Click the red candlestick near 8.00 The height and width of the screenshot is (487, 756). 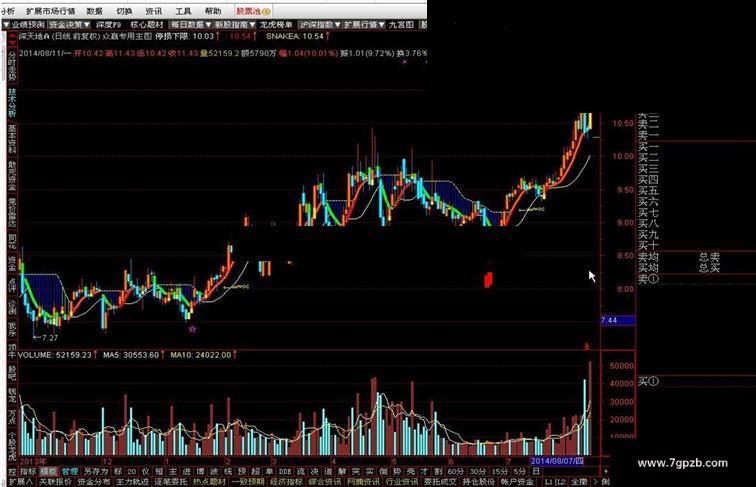pyautogui.click(x=488, y=280)
